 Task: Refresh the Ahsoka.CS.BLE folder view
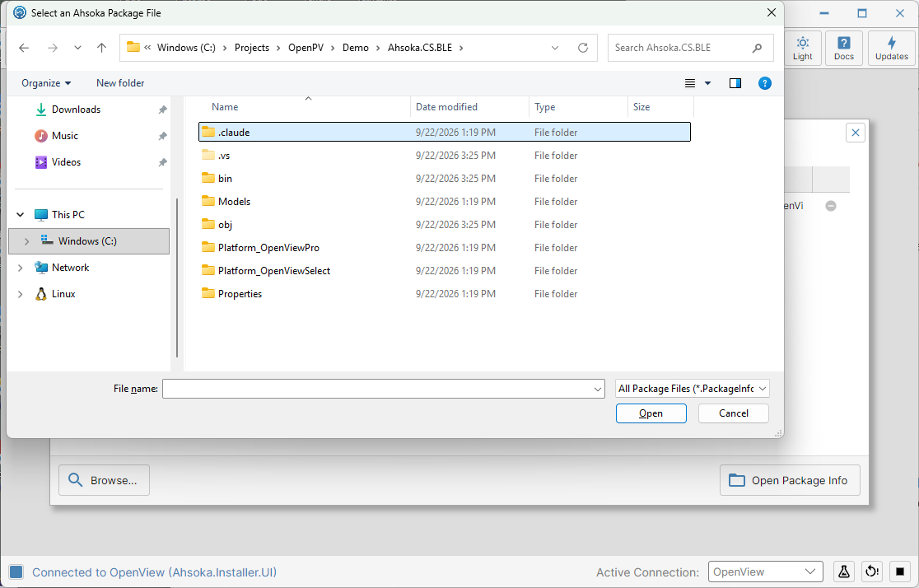tap(582, 48)
